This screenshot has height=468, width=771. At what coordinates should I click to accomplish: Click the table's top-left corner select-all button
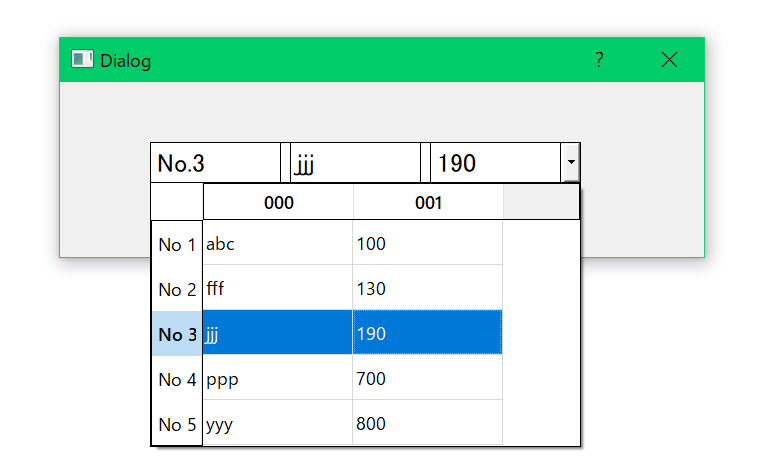[x=177, y=202]
